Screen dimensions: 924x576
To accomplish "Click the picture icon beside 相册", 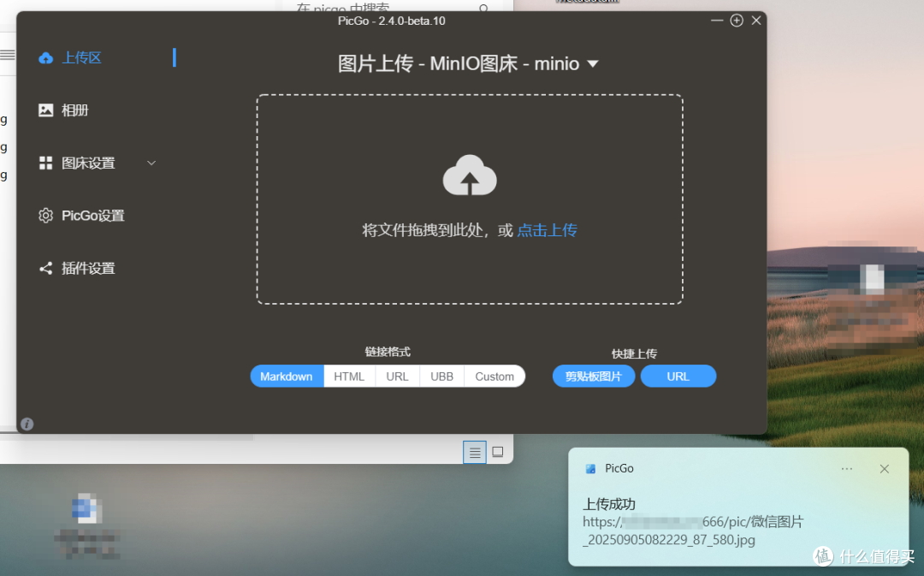I will tap(45, 110).
